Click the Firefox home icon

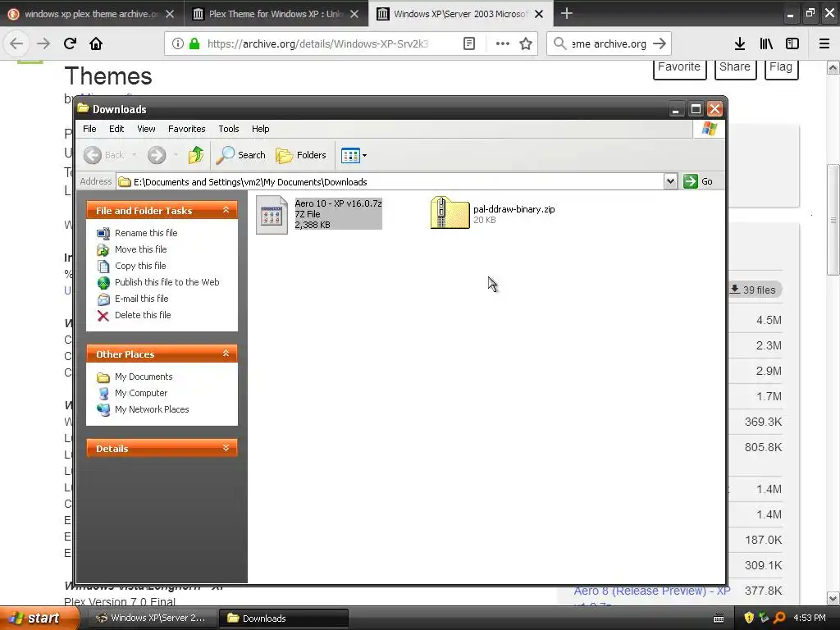(96, 43)
